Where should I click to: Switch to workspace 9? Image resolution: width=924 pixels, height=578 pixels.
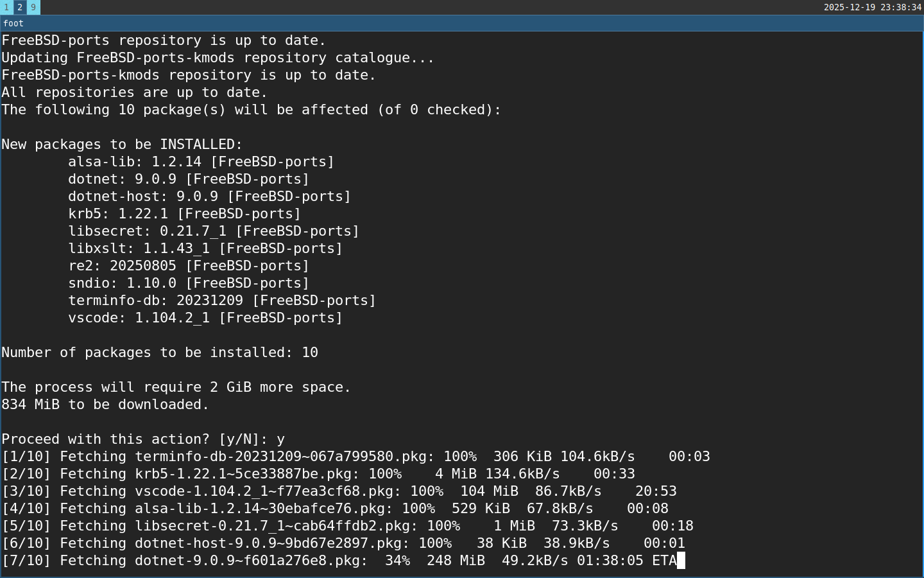(x=33, y=7)
